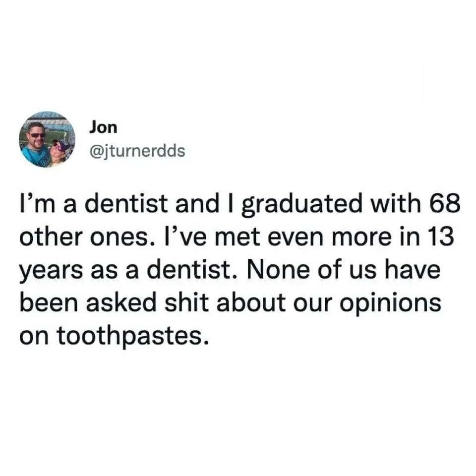Open the @jturnerdds handle link

pyautogui.click(x=137, y=150)
